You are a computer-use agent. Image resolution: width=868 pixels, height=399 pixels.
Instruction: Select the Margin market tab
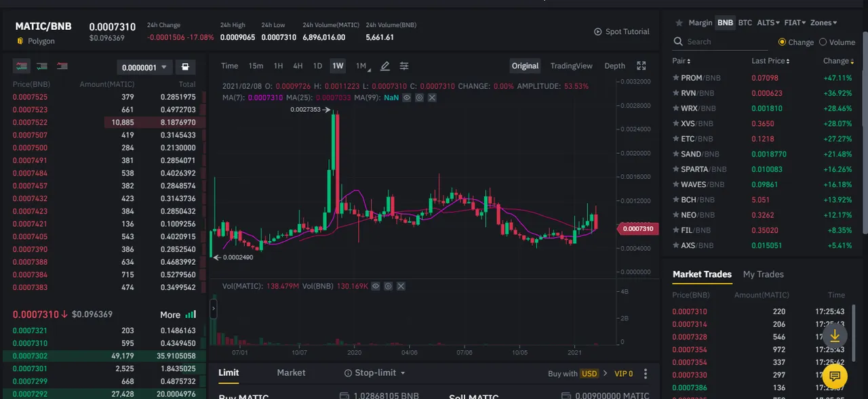pos(701,22)
